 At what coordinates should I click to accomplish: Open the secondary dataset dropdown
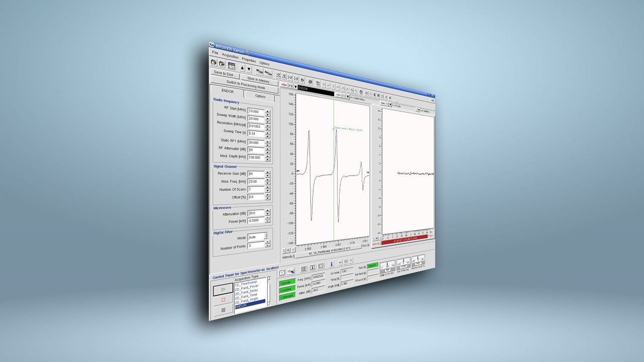tap(348, 97)
